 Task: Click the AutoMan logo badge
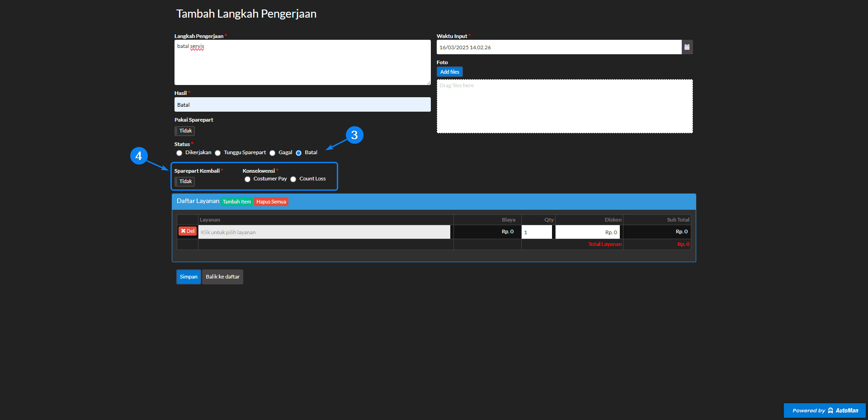click(824, 411)
